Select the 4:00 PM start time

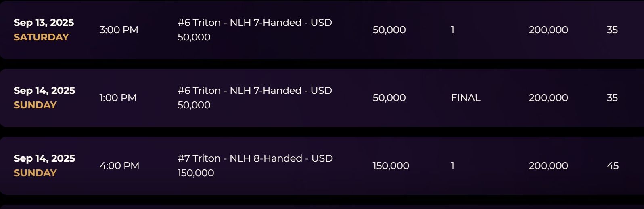point(119,166)
